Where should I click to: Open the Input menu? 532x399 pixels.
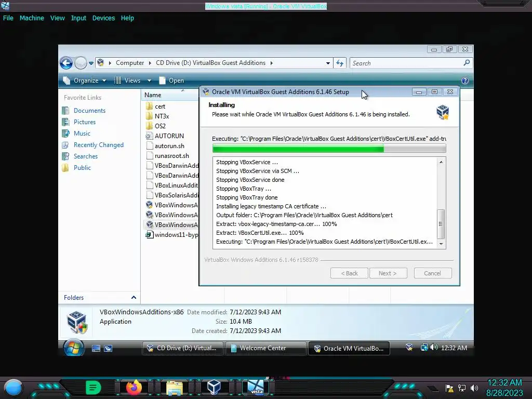pyautogui.click(x=78, y=18)
